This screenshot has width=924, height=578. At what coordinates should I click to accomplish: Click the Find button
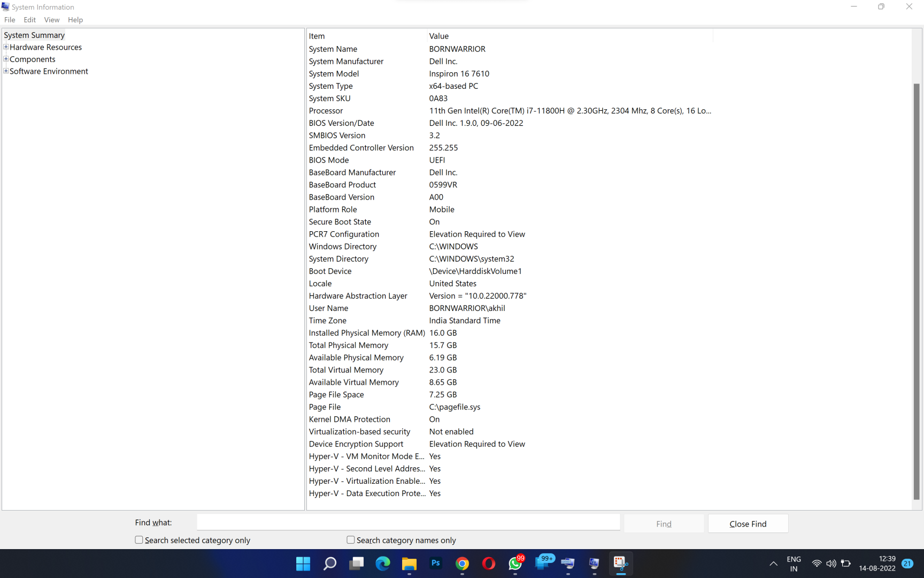664,524
